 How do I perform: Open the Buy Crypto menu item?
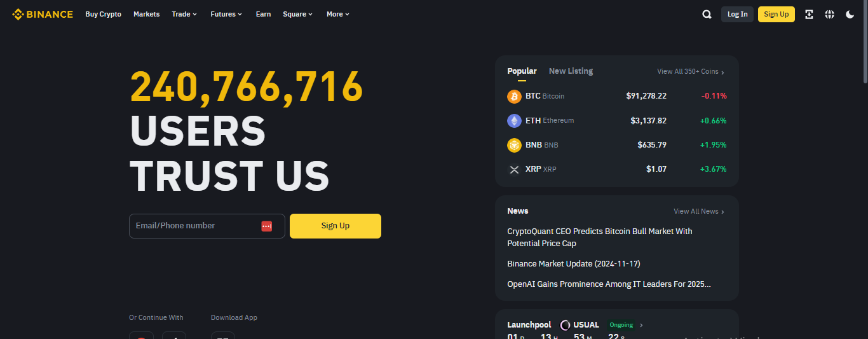104,14
